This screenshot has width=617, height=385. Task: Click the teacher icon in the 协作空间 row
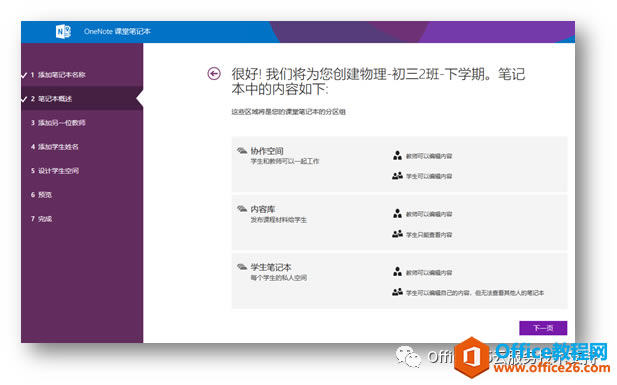[x=397, y=155]
